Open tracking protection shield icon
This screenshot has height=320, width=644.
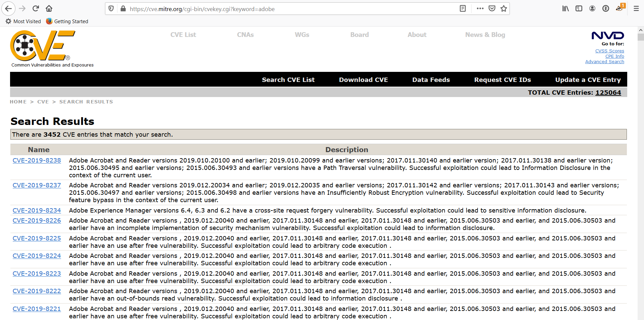pyautogui.click(x=111, y=9)
